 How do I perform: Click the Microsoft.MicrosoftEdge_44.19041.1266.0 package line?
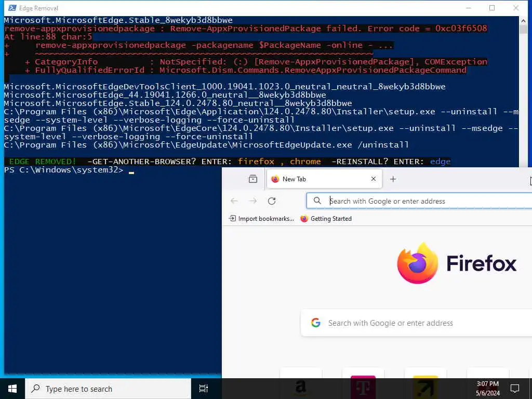click(x=165, y=95)
